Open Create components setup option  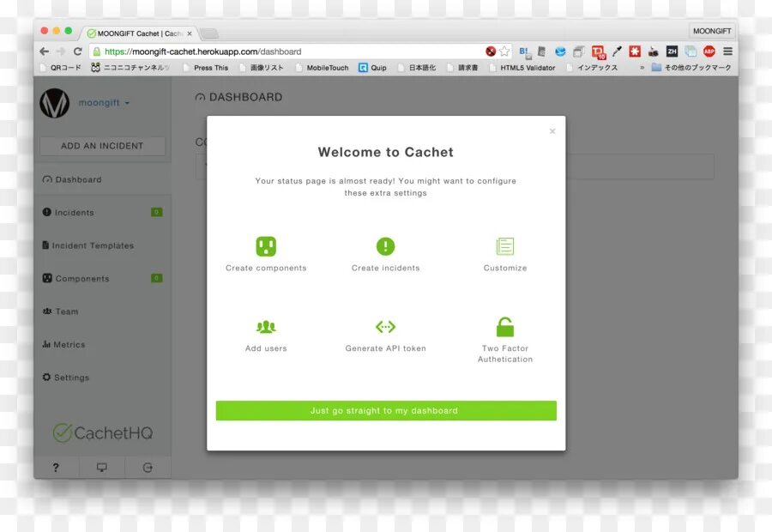point(266,254)
